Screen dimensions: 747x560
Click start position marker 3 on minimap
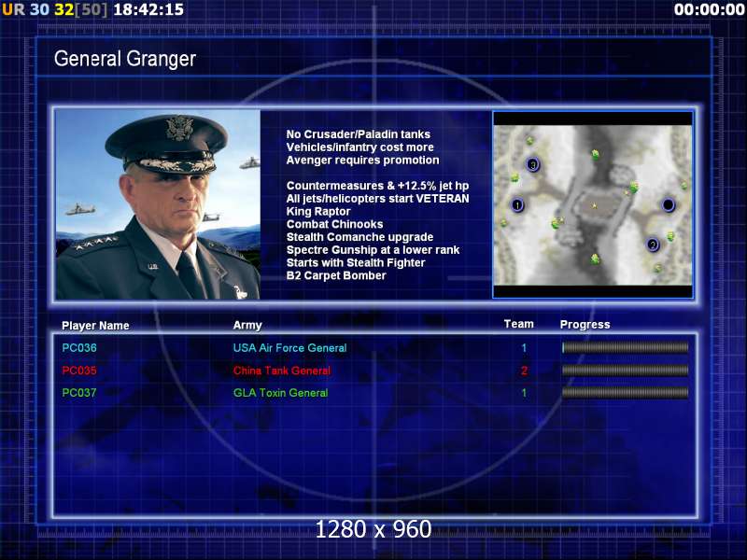(533, 165)
